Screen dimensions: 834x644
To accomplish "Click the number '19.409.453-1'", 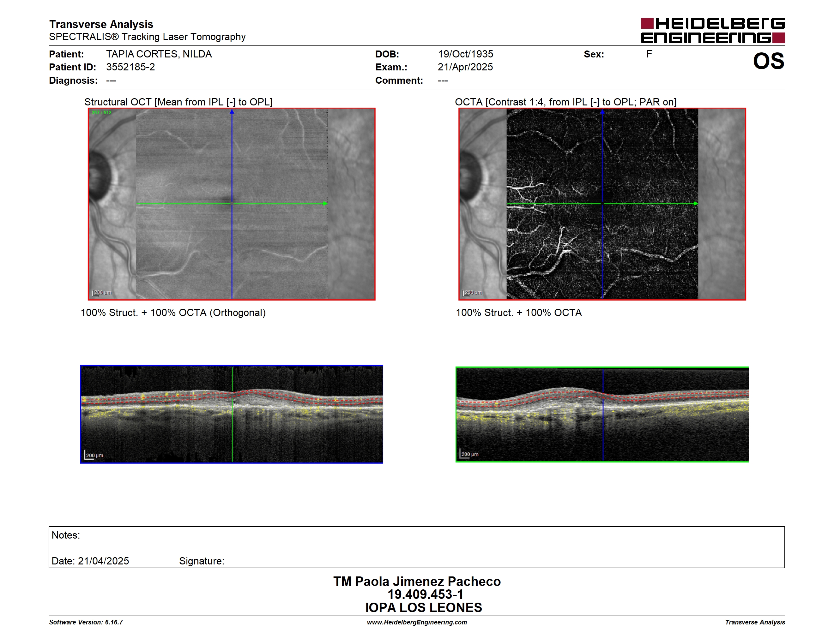I will (426, 594).
